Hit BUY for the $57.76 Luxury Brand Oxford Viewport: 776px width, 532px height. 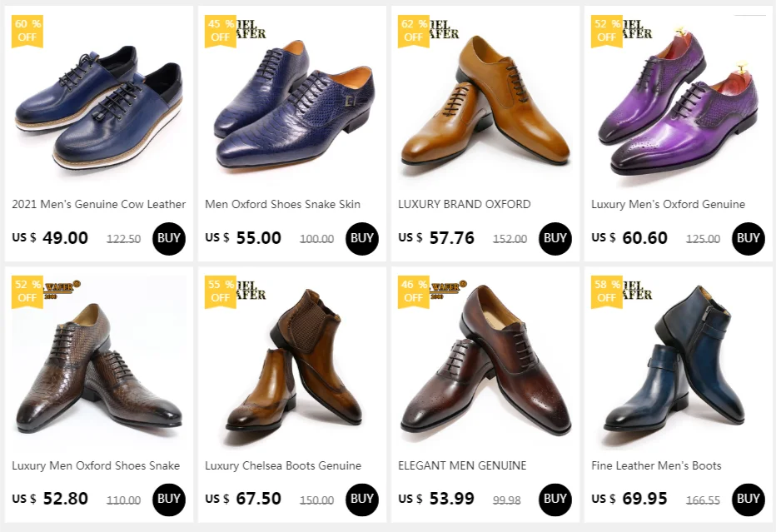[x=555, y=239]
